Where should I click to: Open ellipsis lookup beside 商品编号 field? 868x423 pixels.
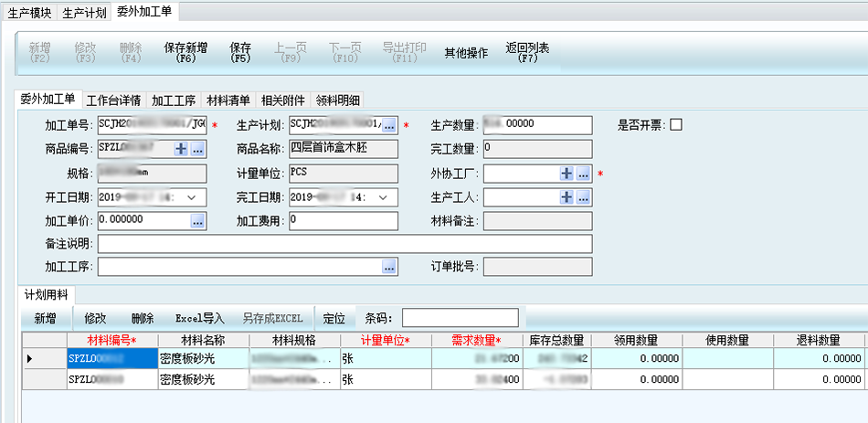(x=197, y=148)
